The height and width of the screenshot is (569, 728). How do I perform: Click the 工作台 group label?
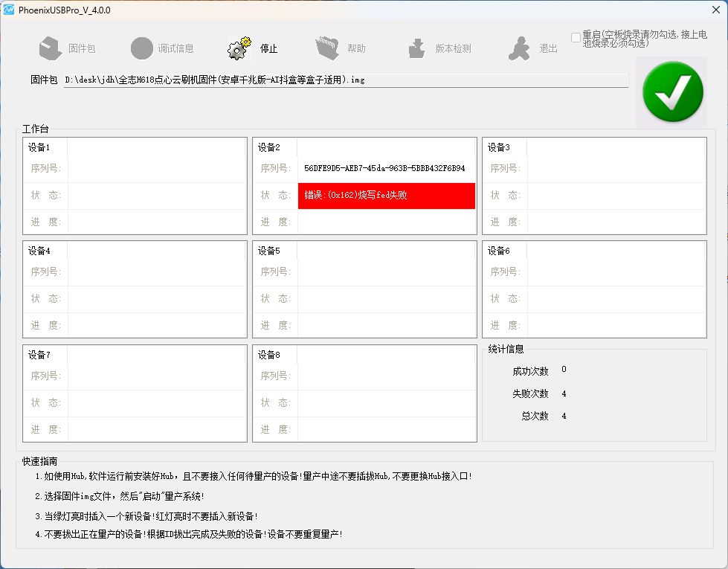pos(35,129)
